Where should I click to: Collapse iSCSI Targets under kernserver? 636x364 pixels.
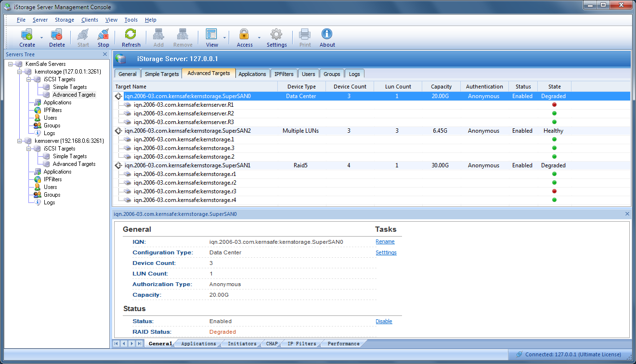(x=29, y=149)
